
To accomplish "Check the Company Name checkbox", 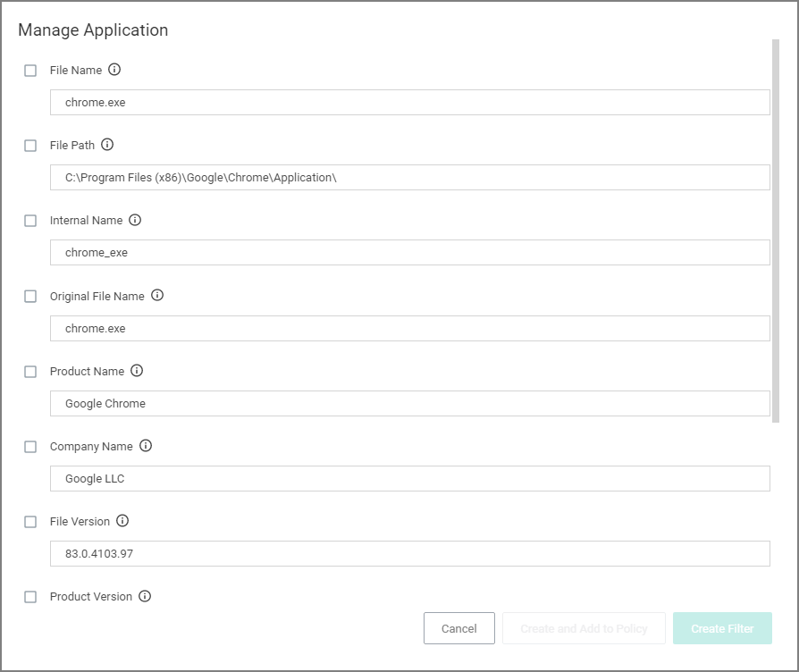I will click(30, 447).
